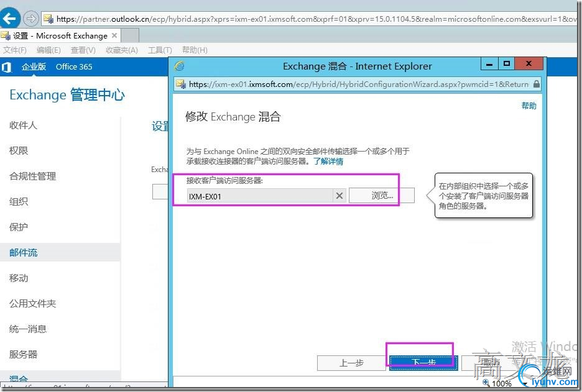Click the site icon in main address bar
This screenshot has width=582, height=392.
48,19
